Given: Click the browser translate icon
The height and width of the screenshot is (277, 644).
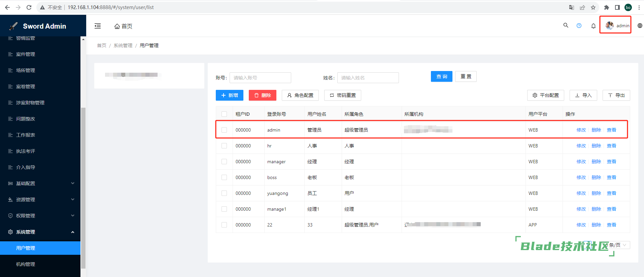Looking at the screenshot, I should pos(572,7).
